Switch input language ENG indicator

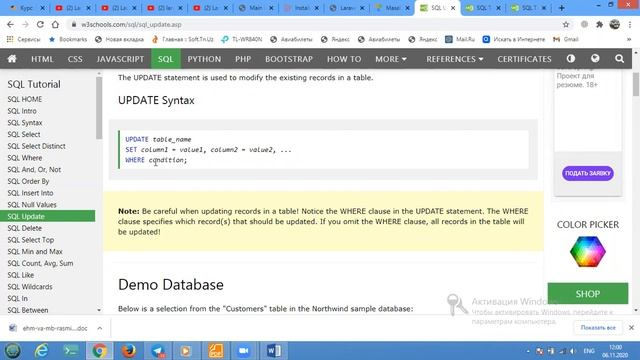[589, 351]
